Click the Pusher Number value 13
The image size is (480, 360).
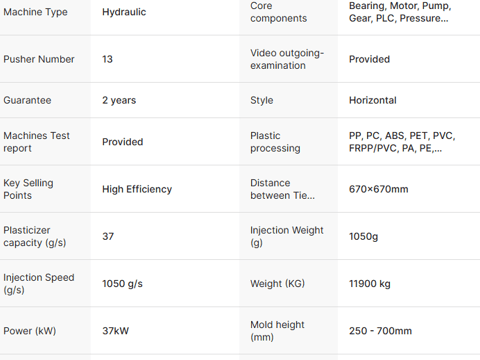(x=107, y=59)
